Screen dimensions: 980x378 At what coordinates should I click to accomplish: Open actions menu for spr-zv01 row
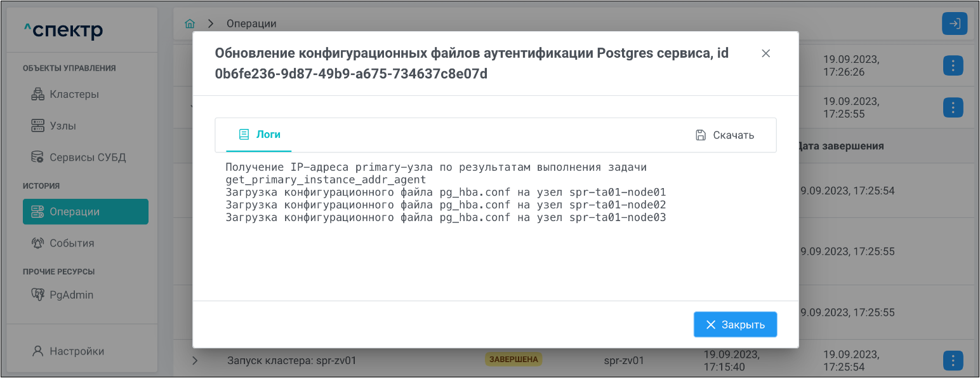[953, 361]
